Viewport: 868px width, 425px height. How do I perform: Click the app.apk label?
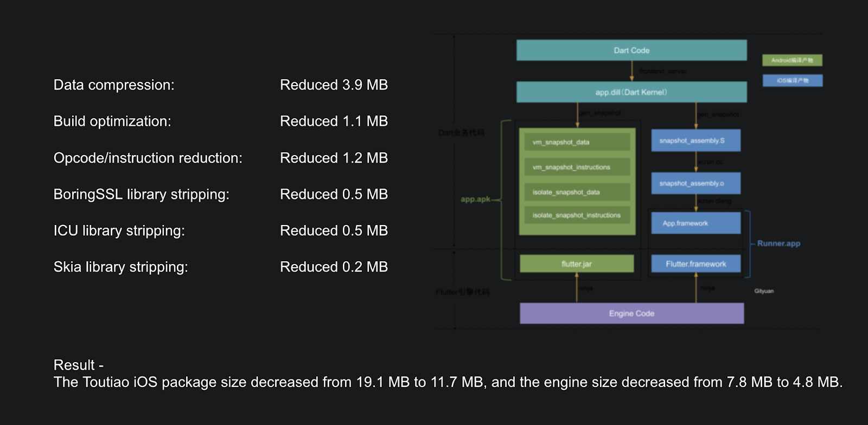coord(475,199)
